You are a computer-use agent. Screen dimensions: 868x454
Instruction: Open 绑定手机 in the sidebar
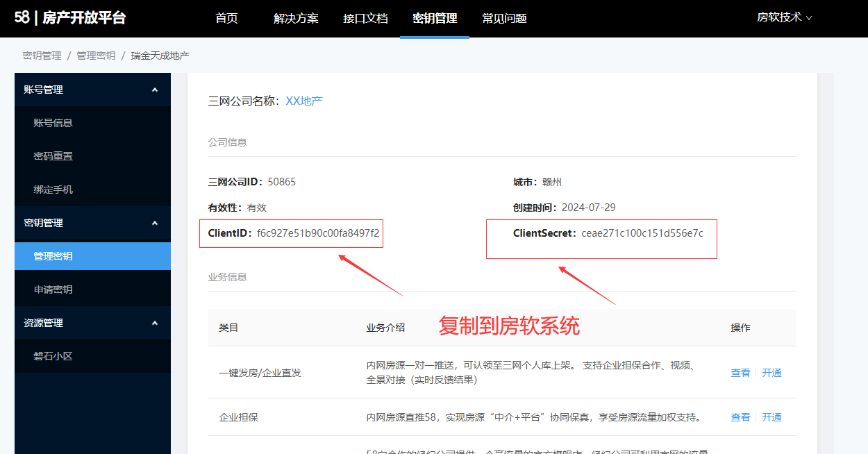tap(92, 190)
